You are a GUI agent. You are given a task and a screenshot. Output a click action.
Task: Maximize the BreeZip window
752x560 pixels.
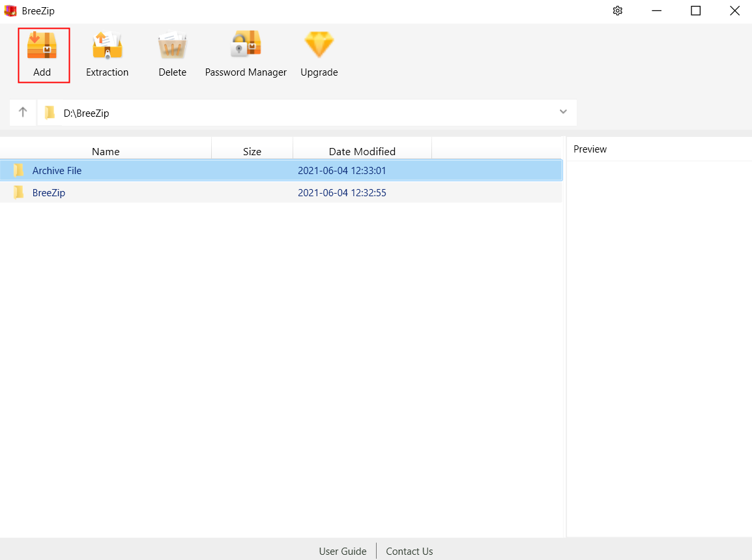[695, 10]
